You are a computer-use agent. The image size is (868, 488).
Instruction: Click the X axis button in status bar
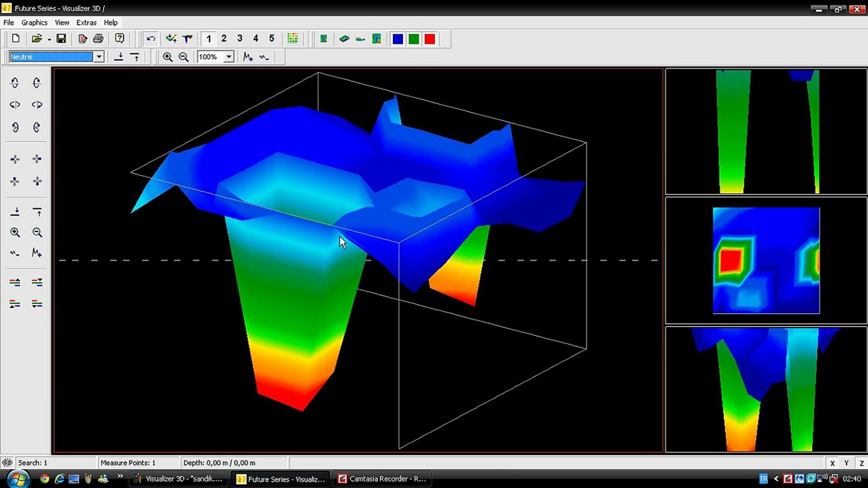pyautogui.click(x=832, y=463)
